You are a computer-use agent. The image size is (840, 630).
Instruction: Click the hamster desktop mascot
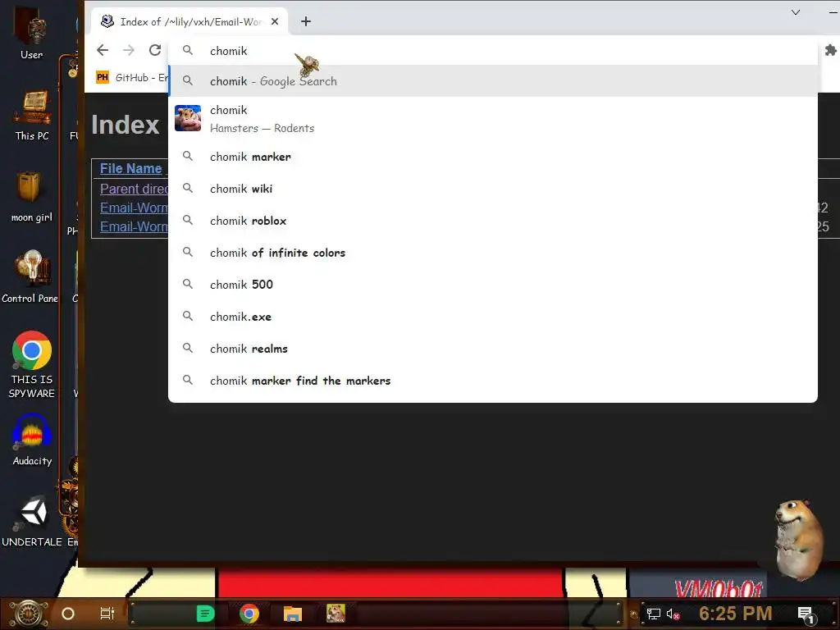pyautogui.click(x=799, y=540)
